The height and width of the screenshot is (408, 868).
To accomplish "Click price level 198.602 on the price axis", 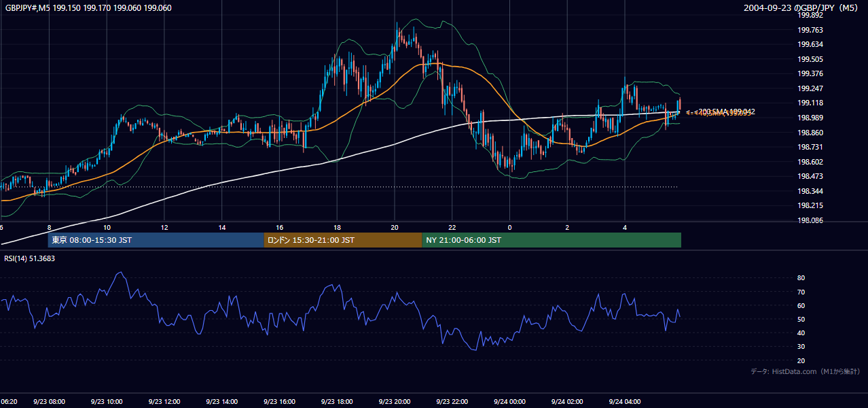I will click(810, 162).
